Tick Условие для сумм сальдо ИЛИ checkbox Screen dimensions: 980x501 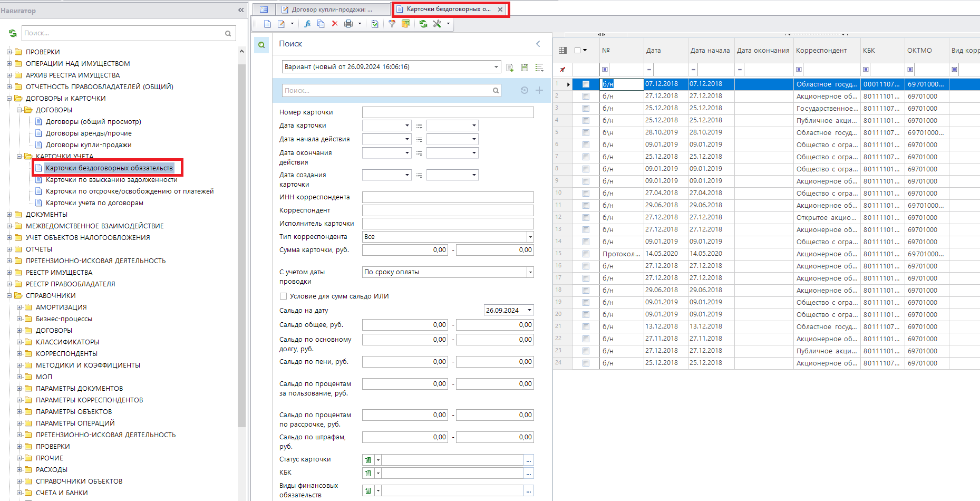pos(284,296)
